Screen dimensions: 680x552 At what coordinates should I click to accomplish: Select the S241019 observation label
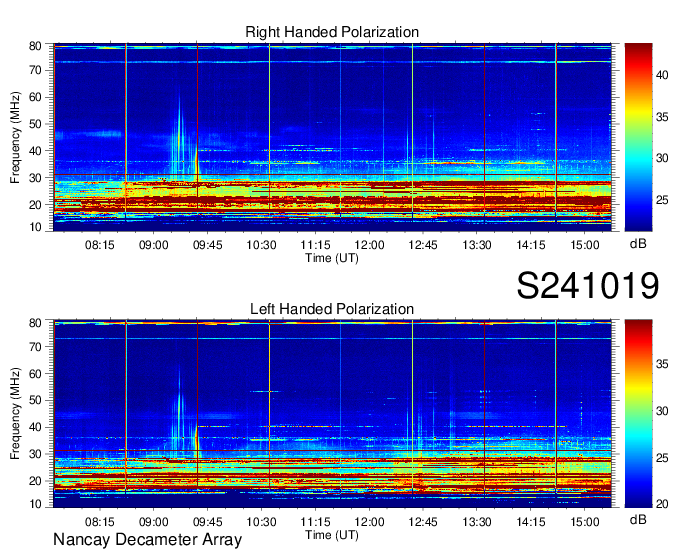(588, 285)
